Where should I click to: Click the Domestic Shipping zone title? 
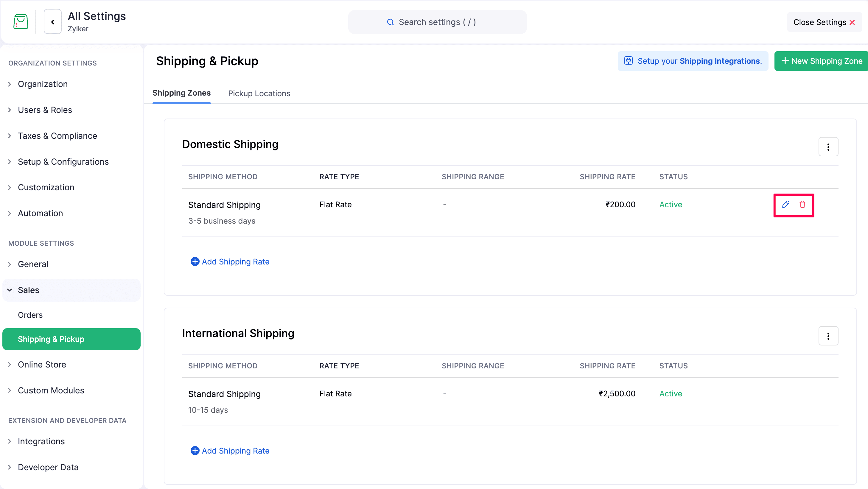(x=230, y=144)
